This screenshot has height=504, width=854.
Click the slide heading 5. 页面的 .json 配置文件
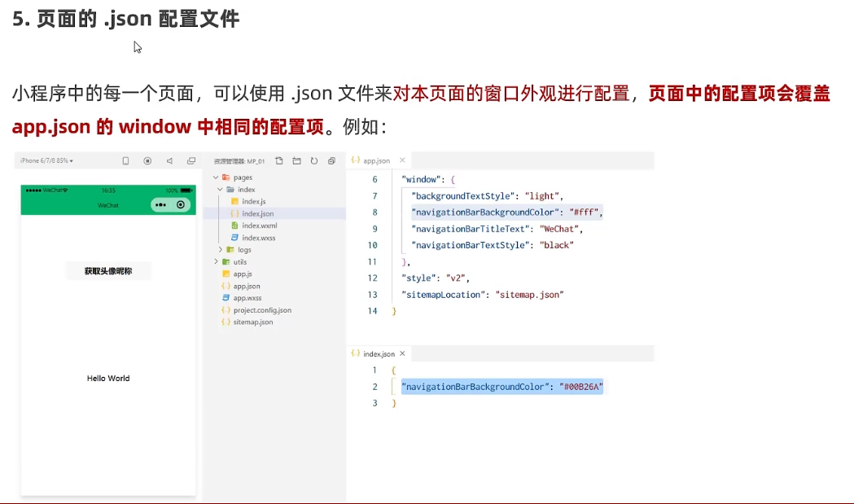[x=126, y=19]
